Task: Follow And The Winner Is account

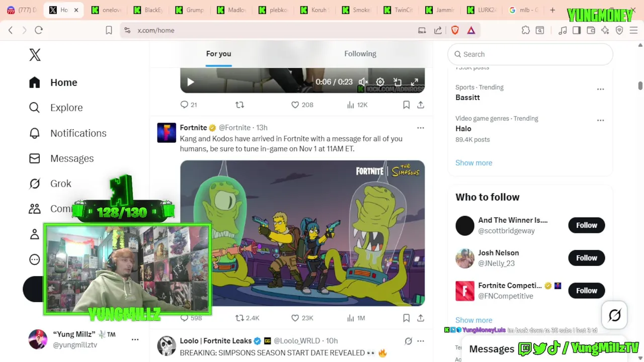Action: pyautogui.click(x=587, y=225)
